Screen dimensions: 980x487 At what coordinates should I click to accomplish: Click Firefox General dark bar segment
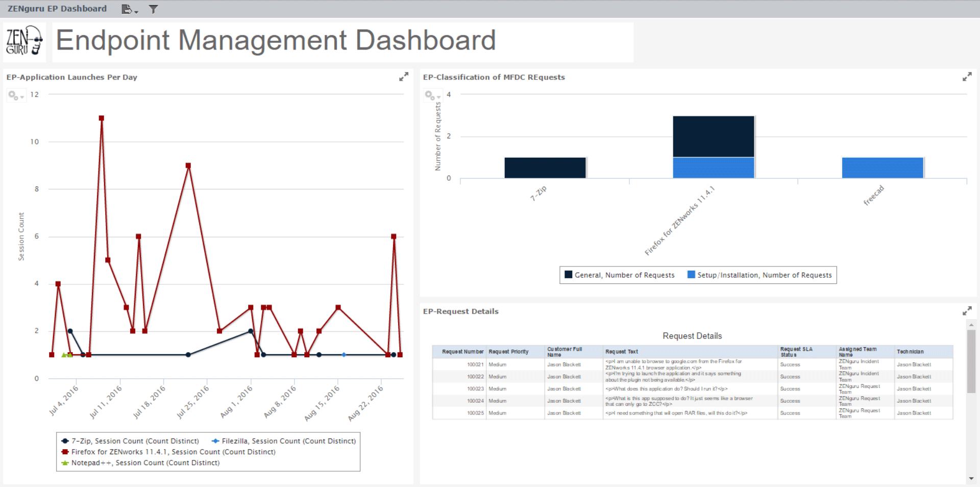(714, 136)
